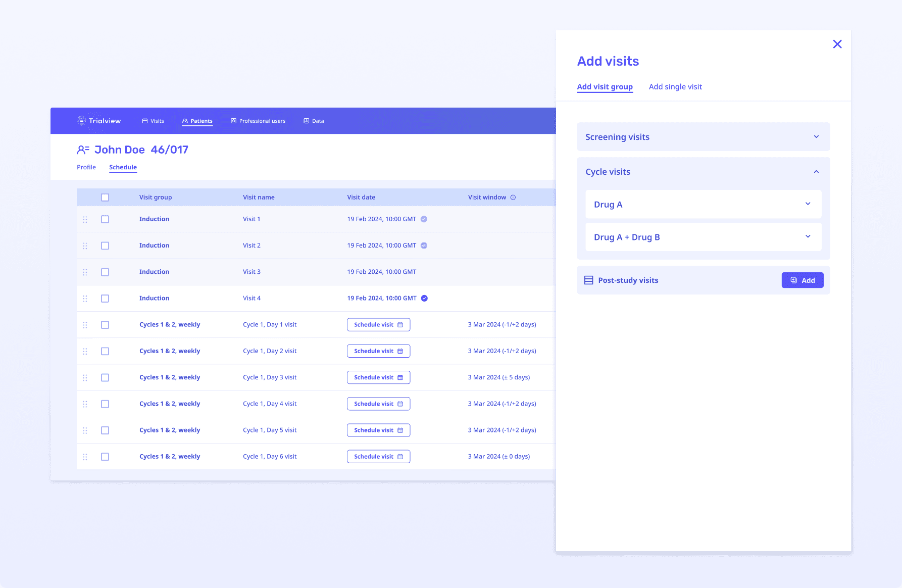Image resolution: width=902 pixels, height=588 pixels.
Task: Click drag handle for Cycle 1, Day 1 visit
Action: click(85, 325)
